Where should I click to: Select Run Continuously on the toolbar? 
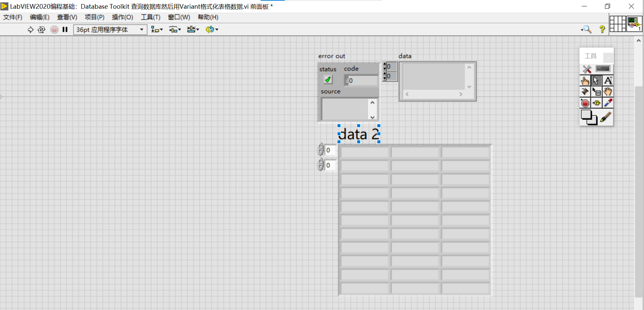click(41, 30)
